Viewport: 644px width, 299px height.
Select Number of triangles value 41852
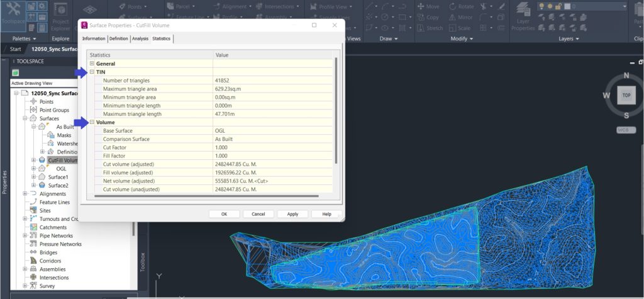click(x=222, y=80)
